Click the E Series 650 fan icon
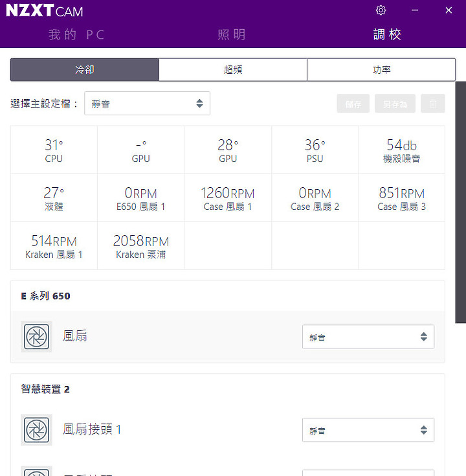Image resolution: width=466 pixels, height=476 pixels. pos(36,336)
